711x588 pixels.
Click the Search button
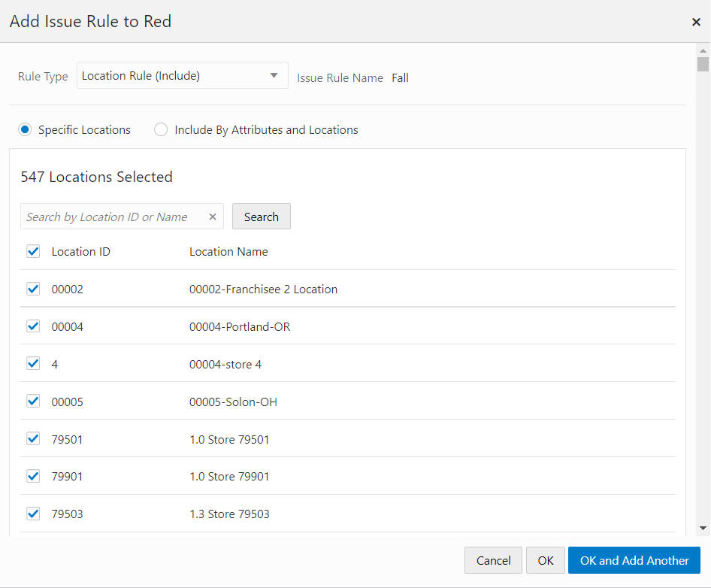point(262,217)
